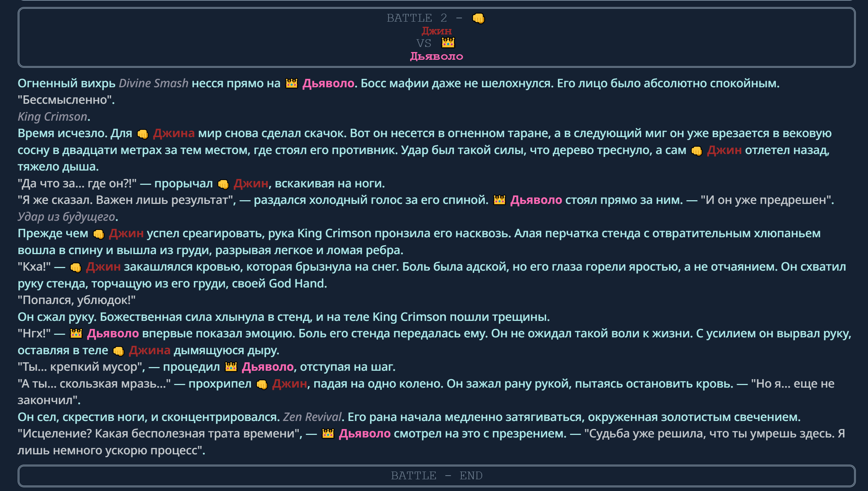This screenshot has width=868, height=491.
Task: Click the crown icon after "процедил"
Action: [x=231, y=367]
